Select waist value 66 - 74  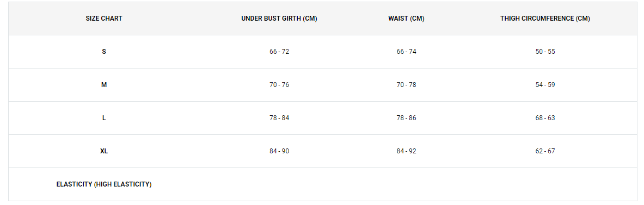click(406, 52)
